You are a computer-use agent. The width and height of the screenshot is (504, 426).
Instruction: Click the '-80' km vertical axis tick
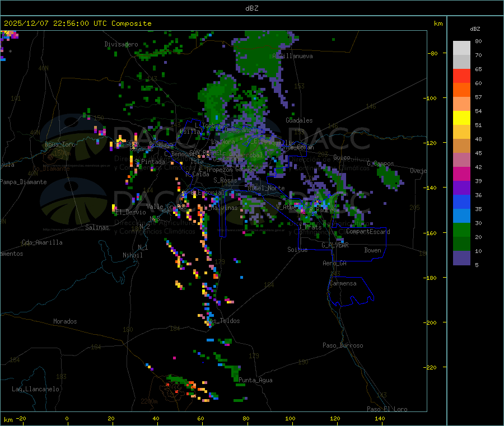[433, 53]
